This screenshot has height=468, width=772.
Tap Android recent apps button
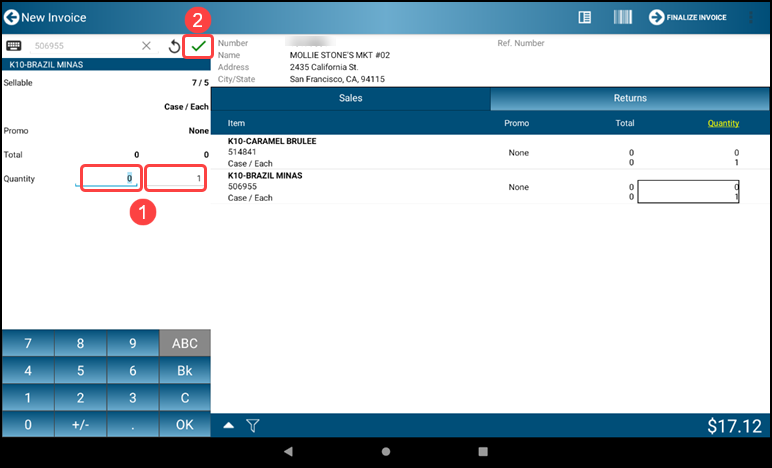point(483,451)
